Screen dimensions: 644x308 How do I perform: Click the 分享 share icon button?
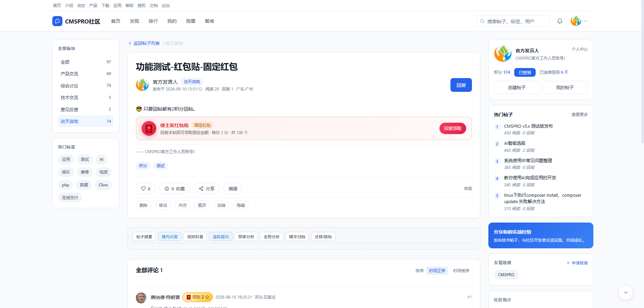(207, 189)
